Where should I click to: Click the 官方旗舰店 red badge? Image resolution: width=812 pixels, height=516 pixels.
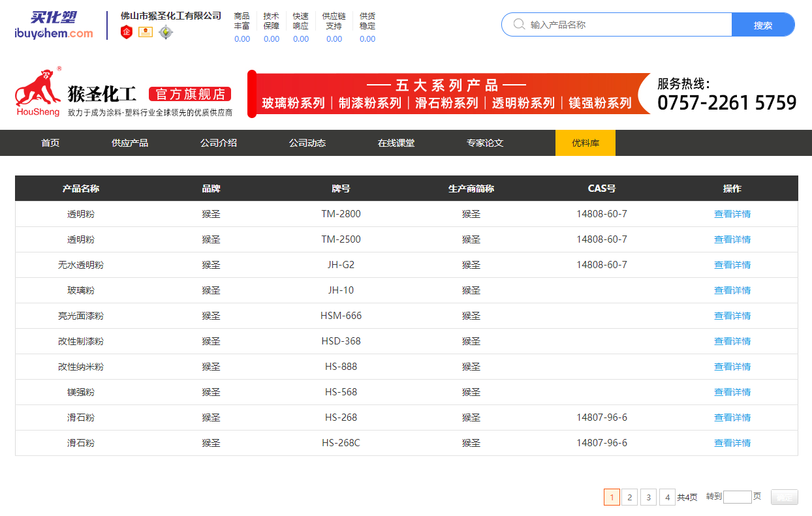[190, 94]
